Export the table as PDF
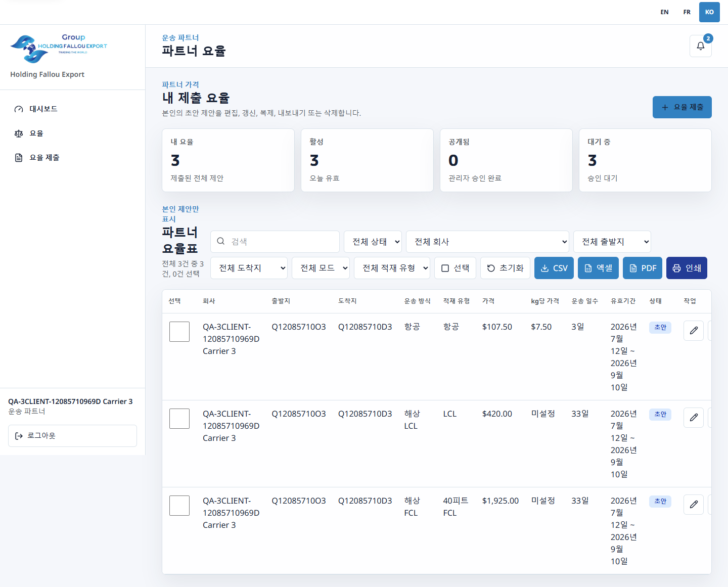The height and width of the screenshot is (587, 728). pyautogui.click(x=643, y=268)
